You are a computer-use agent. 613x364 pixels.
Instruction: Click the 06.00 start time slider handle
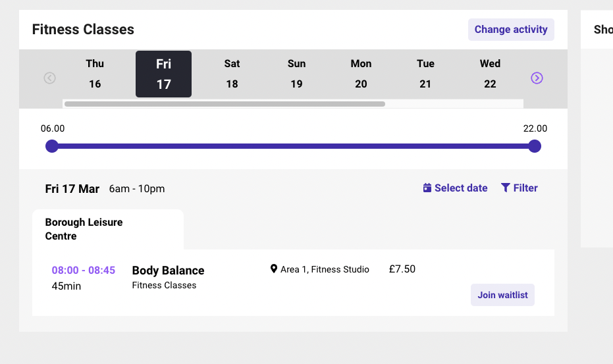pyautogui.click(x=51, y=146)
